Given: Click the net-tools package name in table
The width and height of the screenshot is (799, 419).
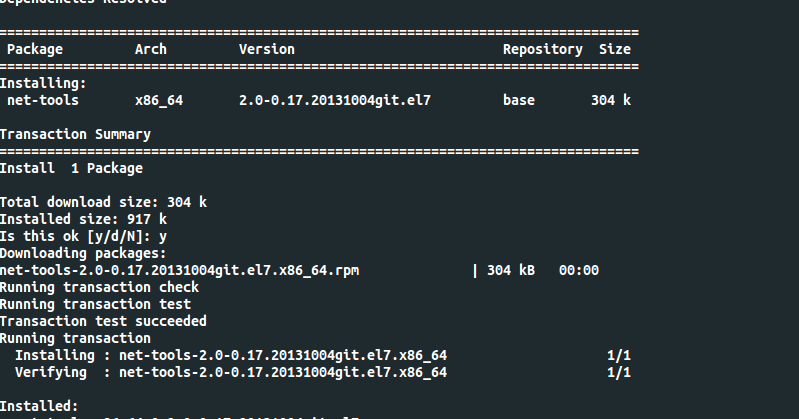Looking at the screenshot, I should pos(43,100).
